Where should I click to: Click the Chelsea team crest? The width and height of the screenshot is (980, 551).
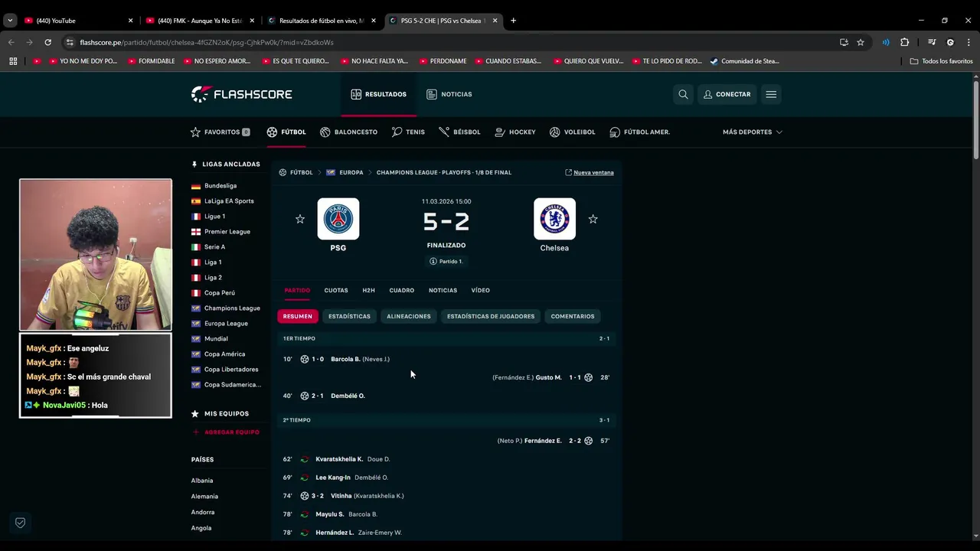[x=554, y=219]
